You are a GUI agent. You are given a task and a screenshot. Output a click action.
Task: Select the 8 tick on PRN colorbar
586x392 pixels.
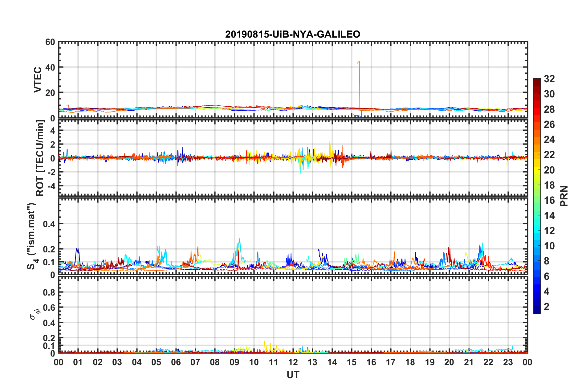(547, 261)
